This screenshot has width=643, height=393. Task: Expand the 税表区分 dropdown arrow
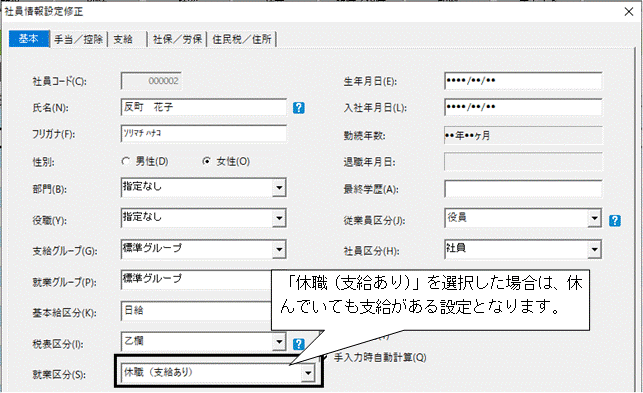[x=279, y=342]
